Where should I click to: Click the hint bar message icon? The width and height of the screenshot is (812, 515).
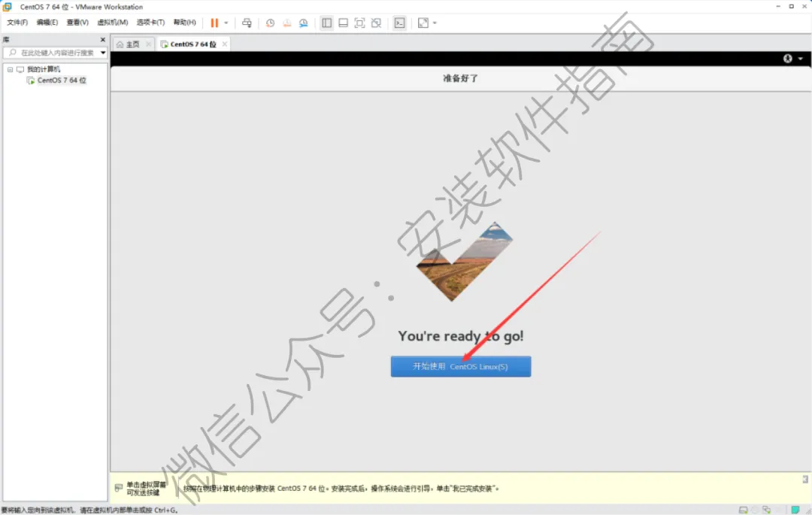click(x=119, y=488)
